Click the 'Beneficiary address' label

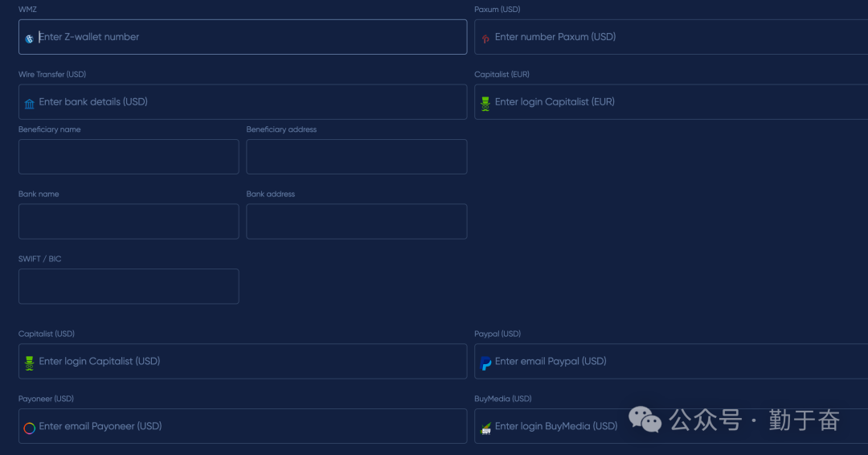pos(281,129)
